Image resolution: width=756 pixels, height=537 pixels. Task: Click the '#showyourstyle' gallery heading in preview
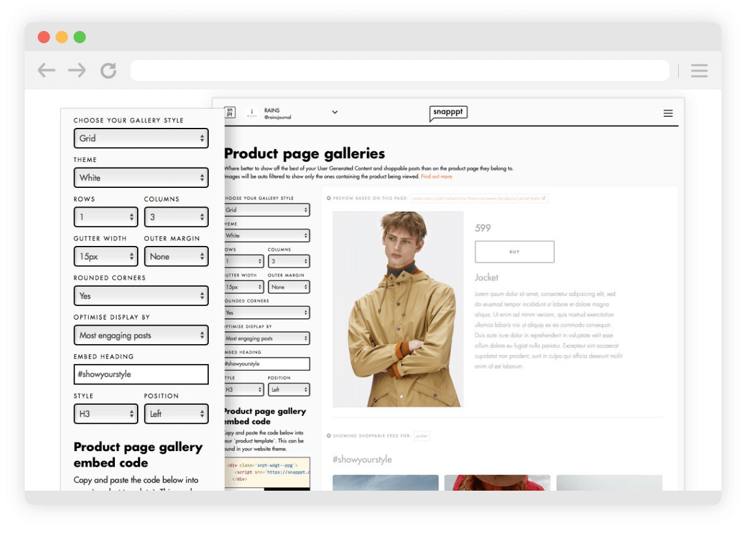(362, 460)
